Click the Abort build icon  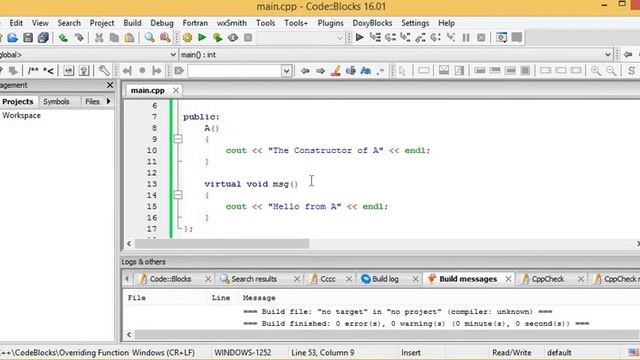point(248,38)
